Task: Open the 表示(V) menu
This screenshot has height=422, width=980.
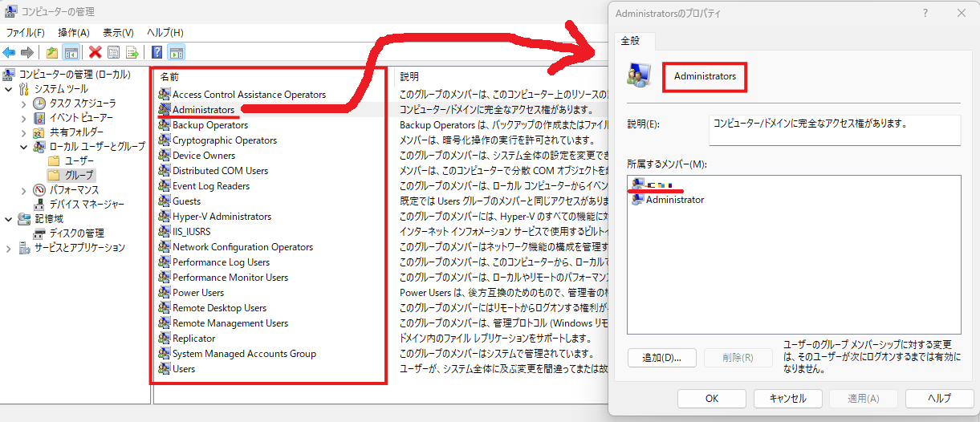Action: pyautogui.click(x=118, y=32)
